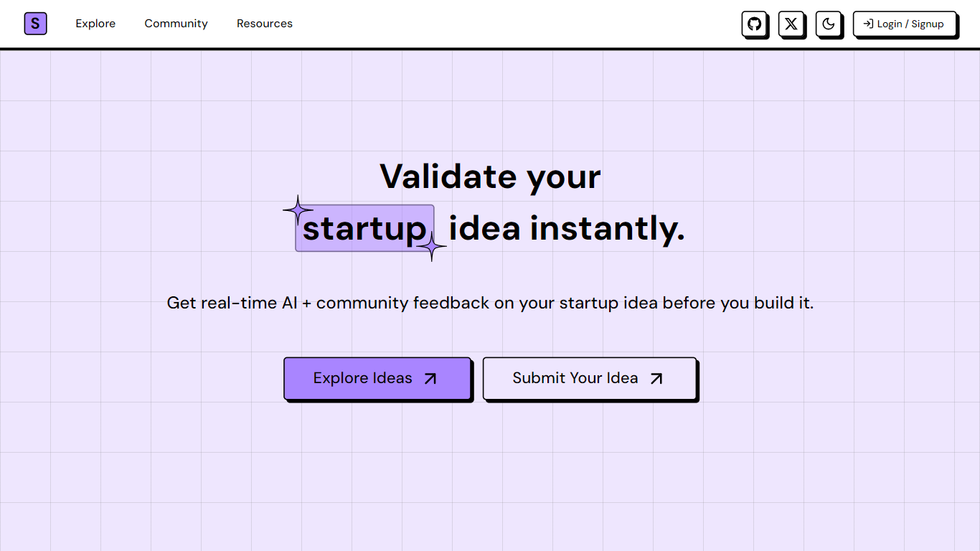Click the Signup text in the header

click(928, 24)
